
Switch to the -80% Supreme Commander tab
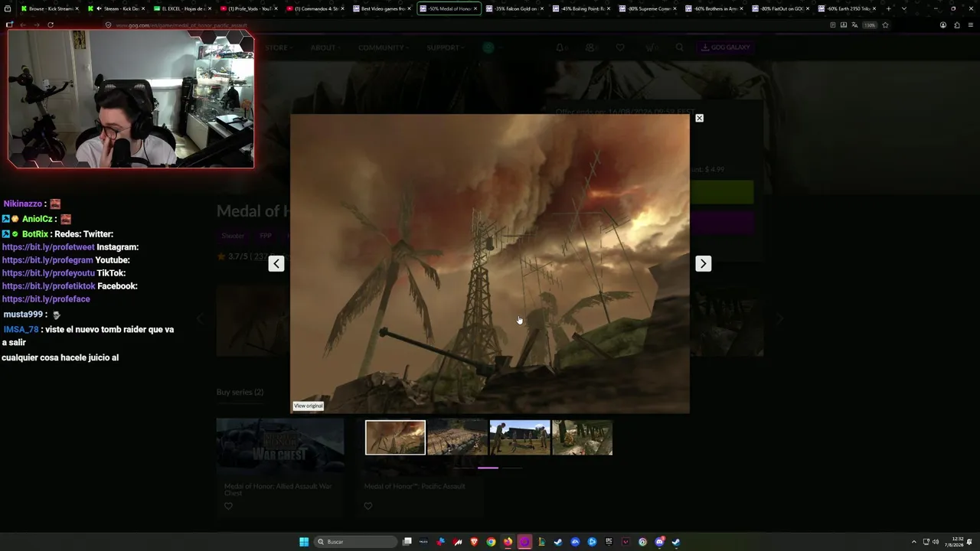[x=647, y=8]
